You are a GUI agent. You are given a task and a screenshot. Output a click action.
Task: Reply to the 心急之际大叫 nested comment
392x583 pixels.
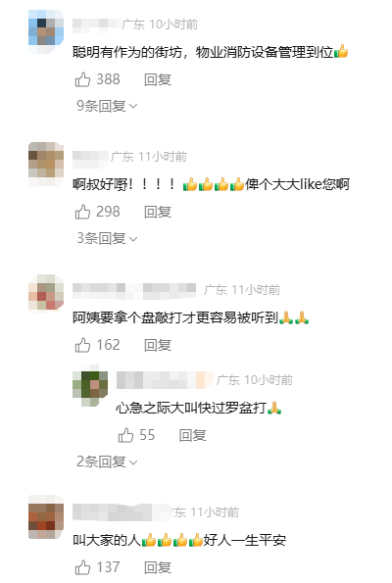[x=192, y=435]
